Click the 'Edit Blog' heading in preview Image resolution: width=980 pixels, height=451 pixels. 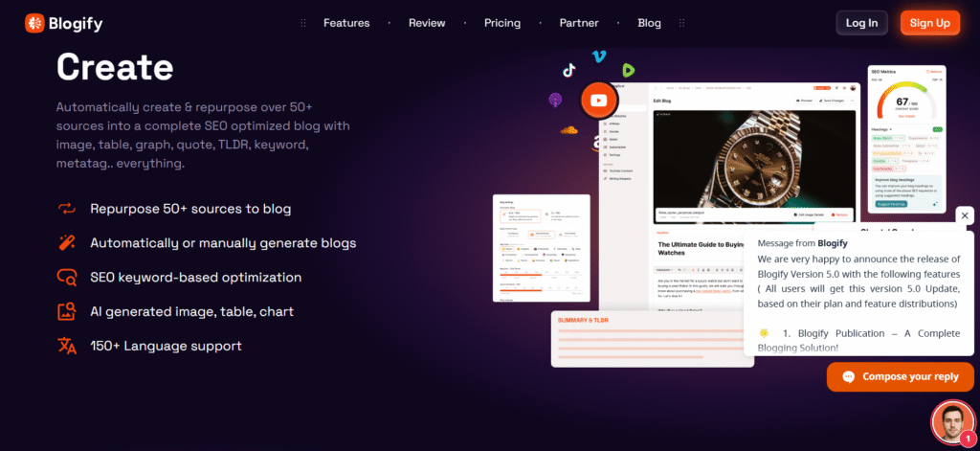pyautogui.click(x=662, y=101)
